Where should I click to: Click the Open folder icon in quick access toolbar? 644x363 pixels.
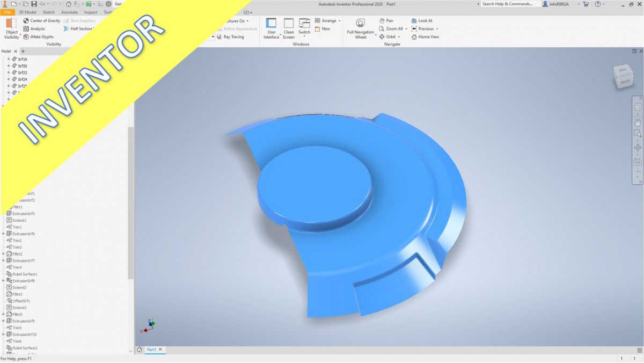(x=26, y=4)
